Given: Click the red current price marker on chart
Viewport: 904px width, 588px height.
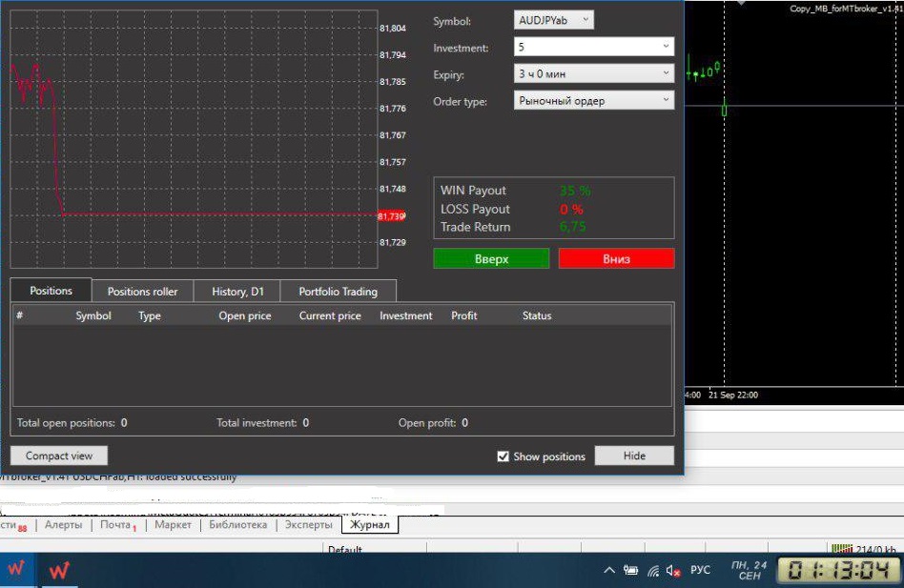Looking at the screenshot, I should tap(391, 216).
